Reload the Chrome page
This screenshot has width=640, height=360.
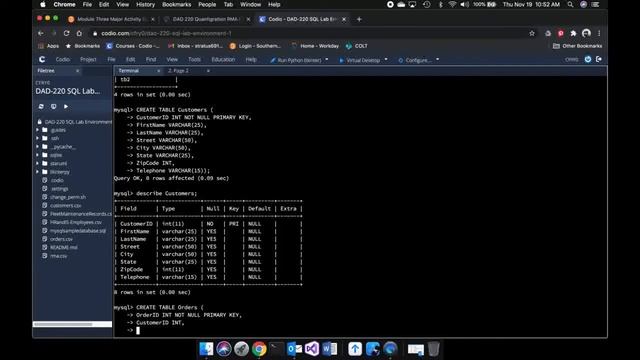pyautogui.click(x=67, y=33)
